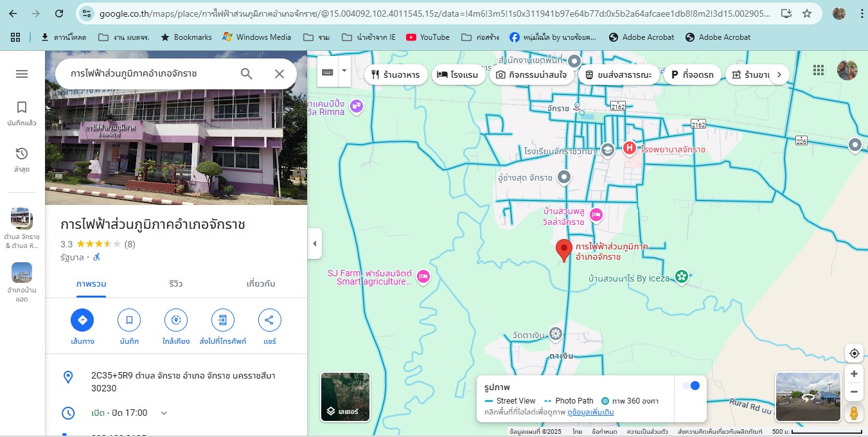Select the ที่จอดรถ parking chip

coord(692,75)
